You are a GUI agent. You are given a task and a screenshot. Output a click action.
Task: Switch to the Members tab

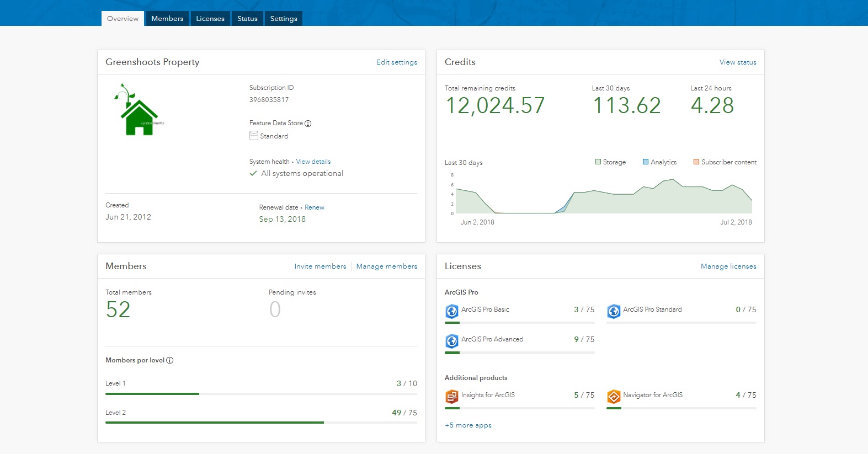pyautogui.click(x=167, y=18)
